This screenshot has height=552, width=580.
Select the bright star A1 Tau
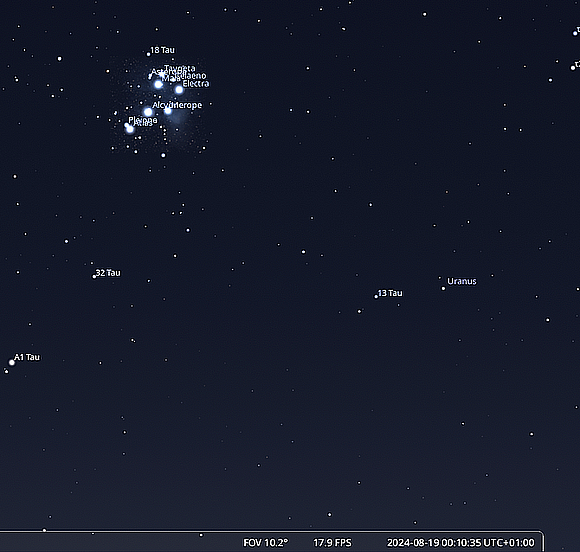click(x=12, y=362)
